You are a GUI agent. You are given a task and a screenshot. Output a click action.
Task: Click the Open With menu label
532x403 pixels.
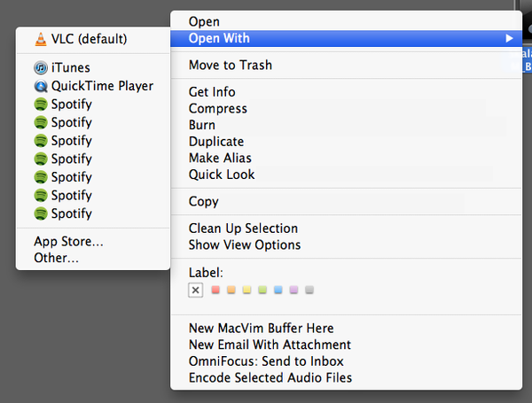[x=219, y=38]
